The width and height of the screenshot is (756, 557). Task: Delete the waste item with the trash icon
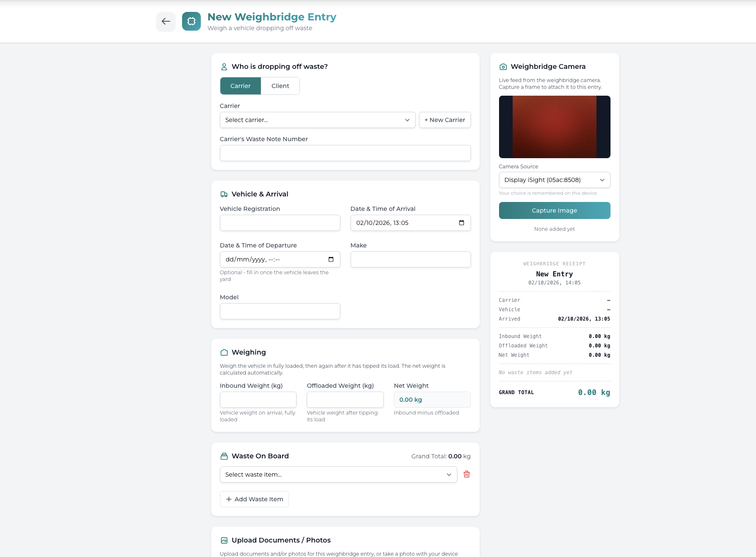[x=467, y=474]
